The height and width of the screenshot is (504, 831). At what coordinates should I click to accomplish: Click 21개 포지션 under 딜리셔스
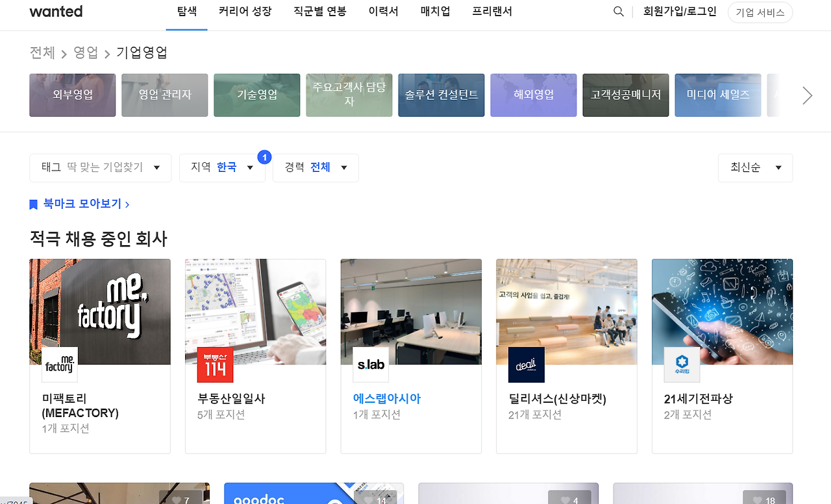coord(535,414)
